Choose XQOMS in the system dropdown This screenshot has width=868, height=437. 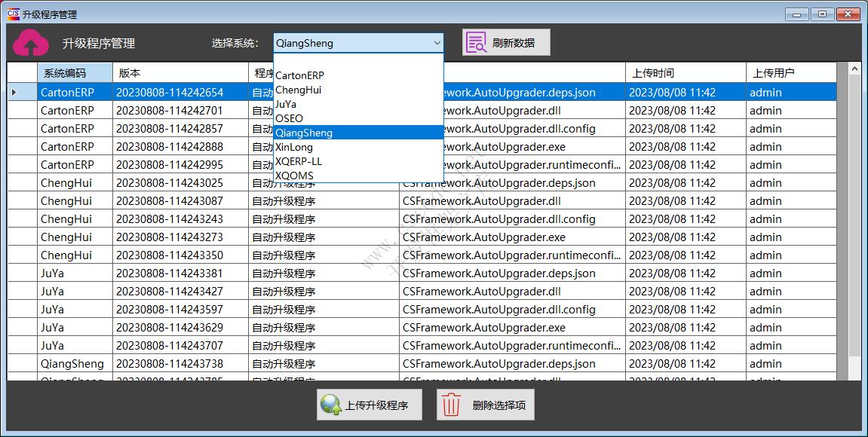(294, 176)
